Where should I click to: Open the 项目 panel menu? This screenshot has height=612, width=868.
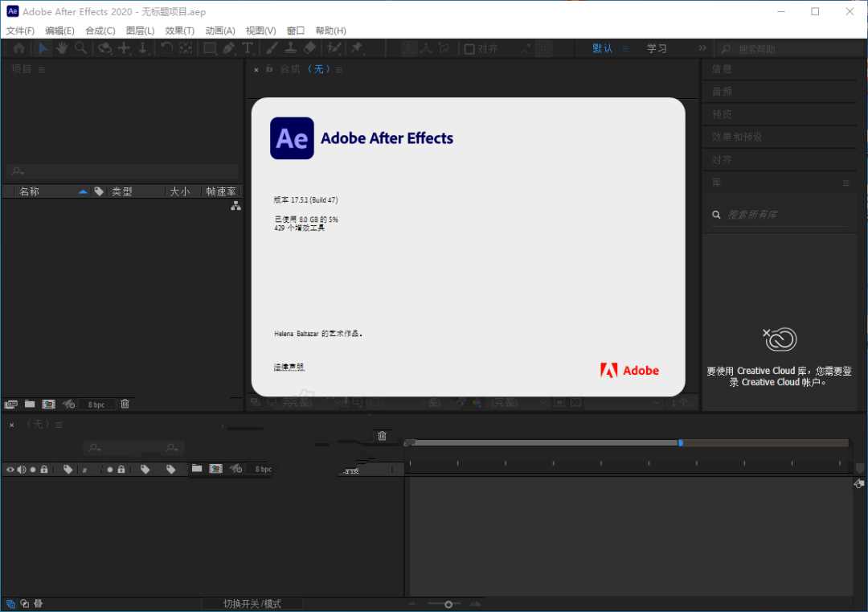click(42, 70)
